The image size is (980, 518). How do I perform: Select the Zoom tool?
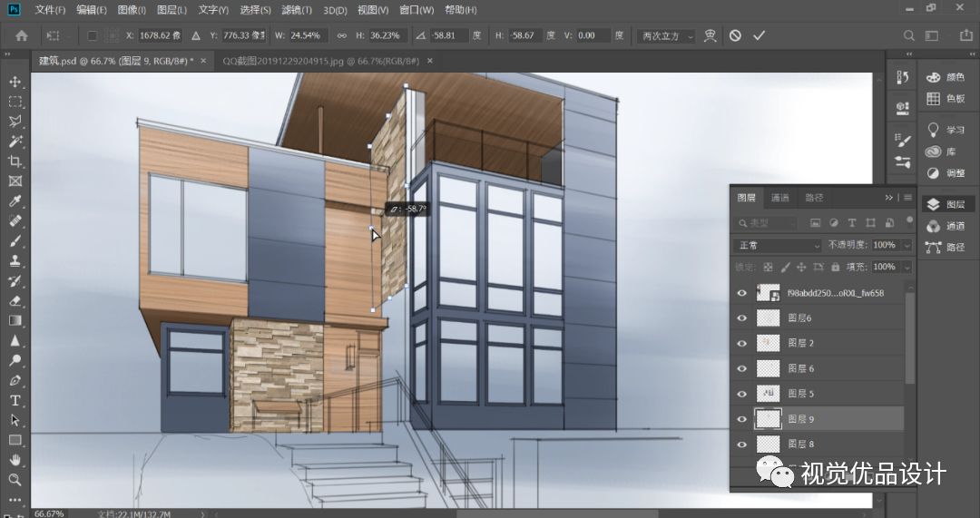(x=15, y=480)
